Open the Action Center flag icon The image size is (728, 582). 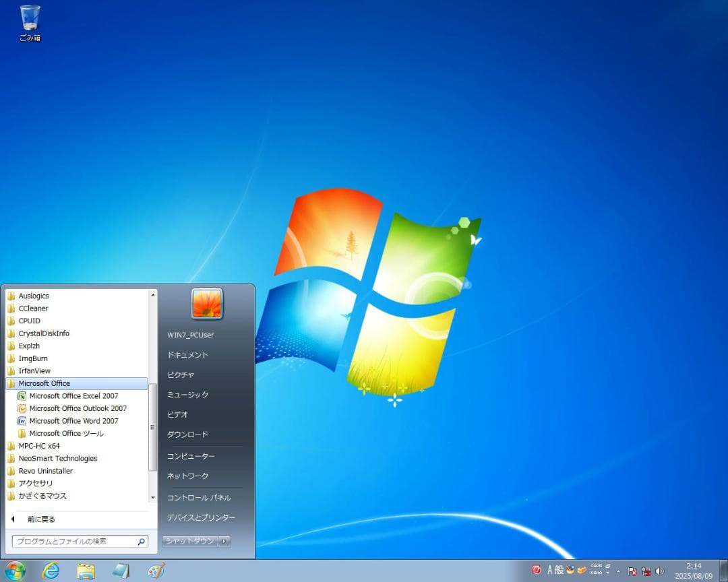click(631, 571)
